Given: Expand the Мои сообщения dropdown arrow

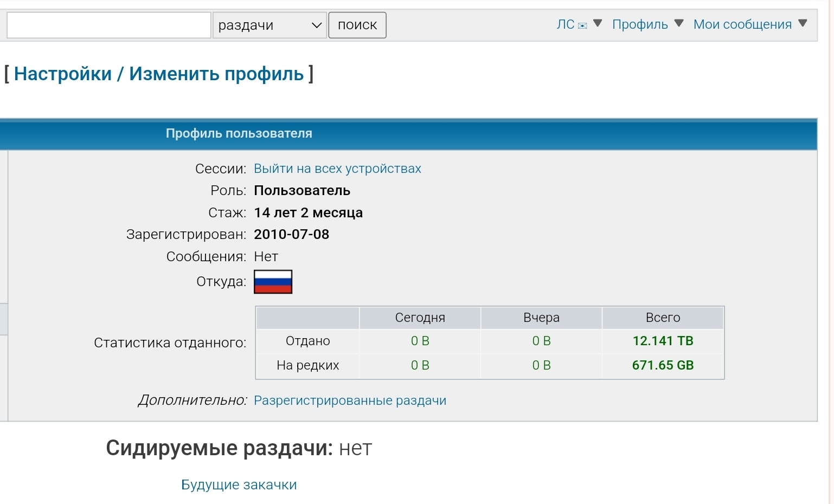Looking at the screenshot, I should click(x=803, y=23).
